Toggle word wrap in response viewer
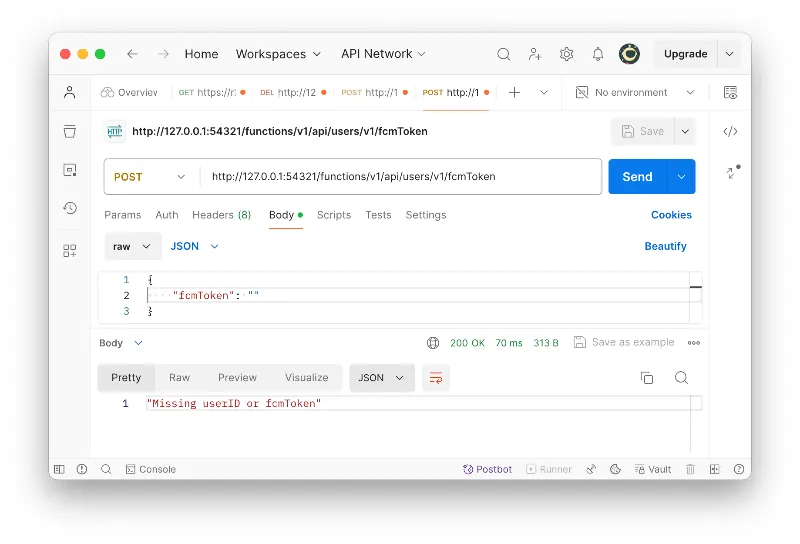The width and height of the screenshot is (800, 544). [x=435, y=378]
